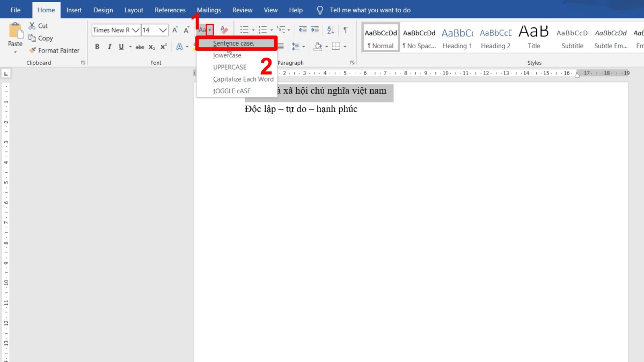Toggle bold formatting
Screen dimensions: 644x362
[x=97, y=47]
